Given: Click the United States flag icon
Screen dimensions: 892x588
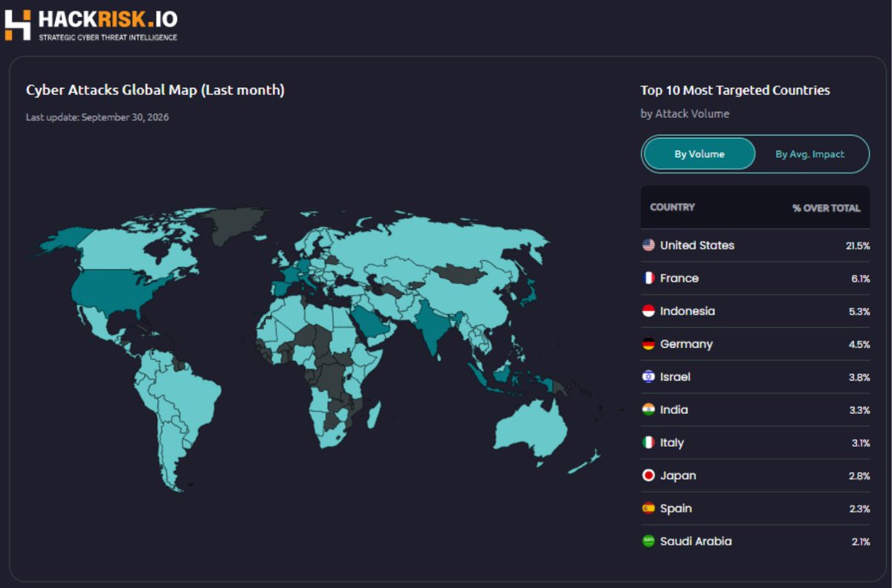Looking at the screenshot, I should click(x=648, y=245).
